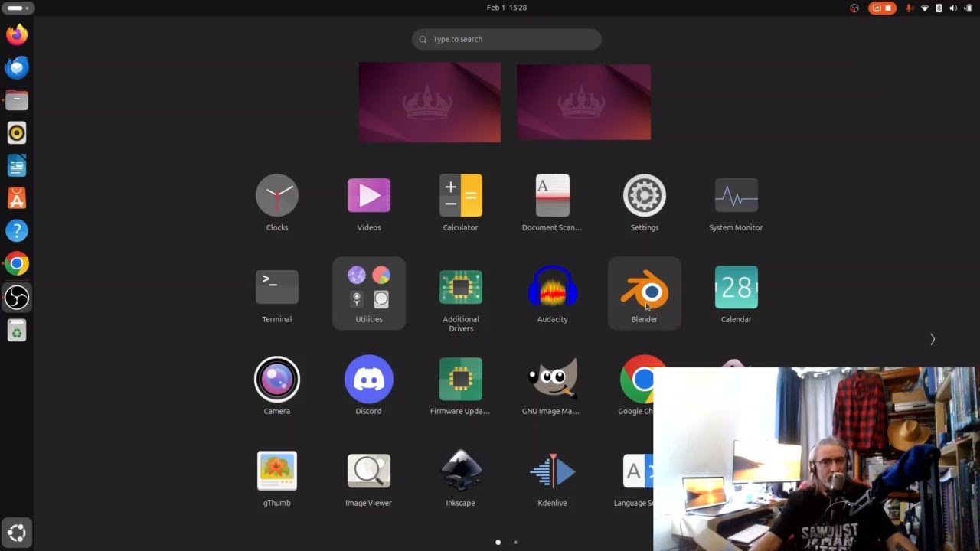980x551 pixels.
Task: Open Discord
Action: click(x=369, y=380)
